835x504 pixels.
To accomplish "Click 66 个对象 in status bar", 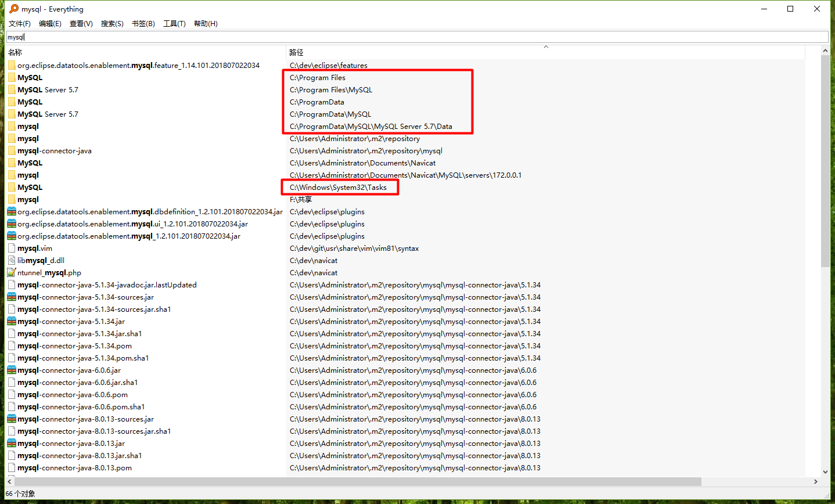I will point(20,494).
